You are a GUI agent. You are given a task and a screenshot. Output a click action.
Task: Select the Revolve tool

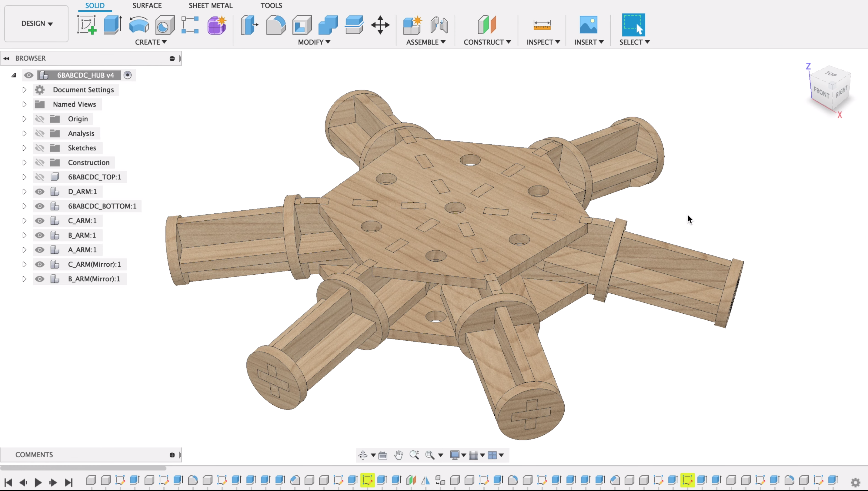(x=138, y=25)
